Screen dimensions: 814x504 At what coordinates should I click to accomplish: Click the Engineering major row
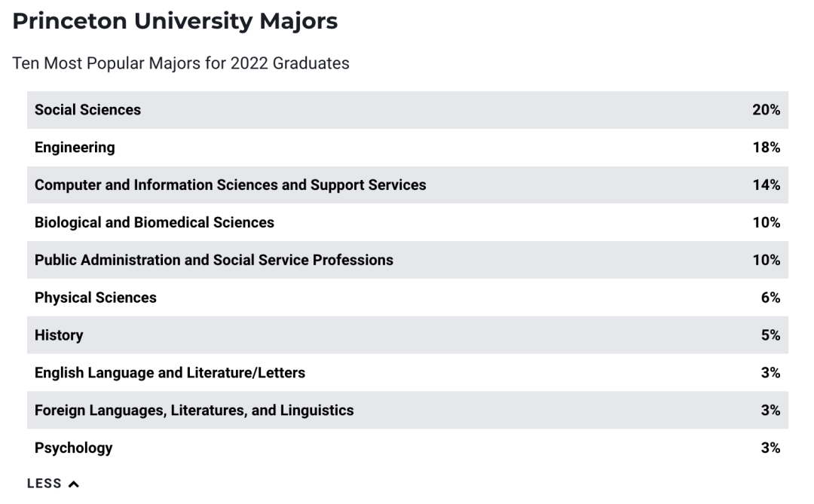click(408, 148)
